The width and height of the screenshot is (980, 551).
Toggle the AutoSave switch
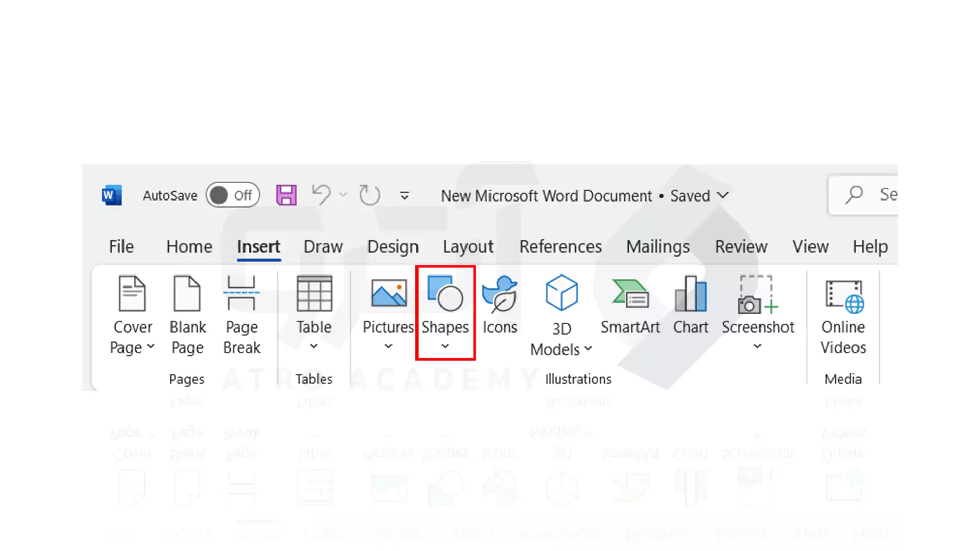233,195
